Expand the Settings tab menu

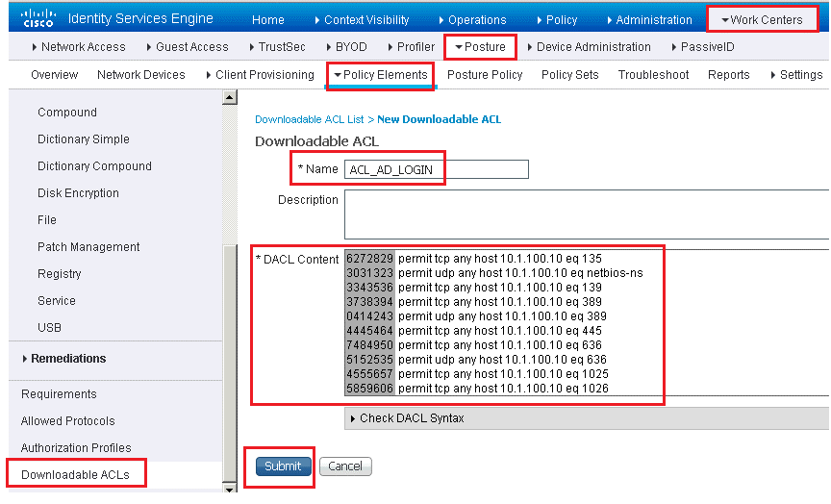coord(796,75)
